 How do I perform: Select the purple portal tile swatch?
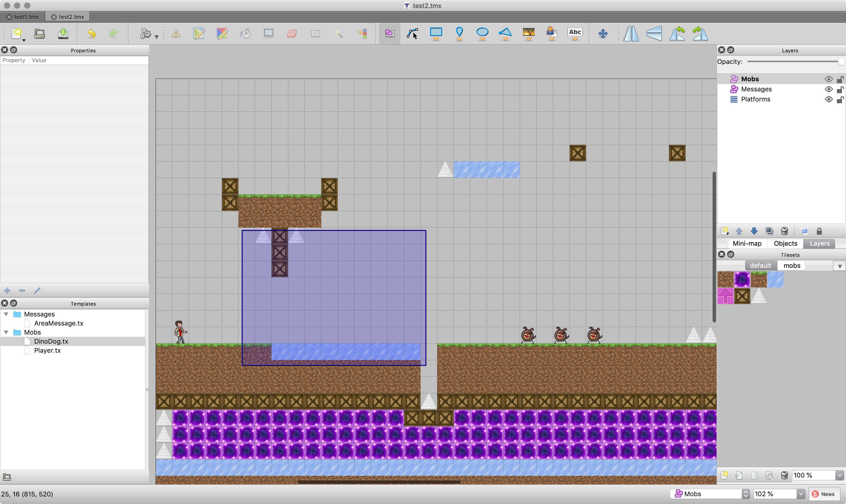coord(742,279)
